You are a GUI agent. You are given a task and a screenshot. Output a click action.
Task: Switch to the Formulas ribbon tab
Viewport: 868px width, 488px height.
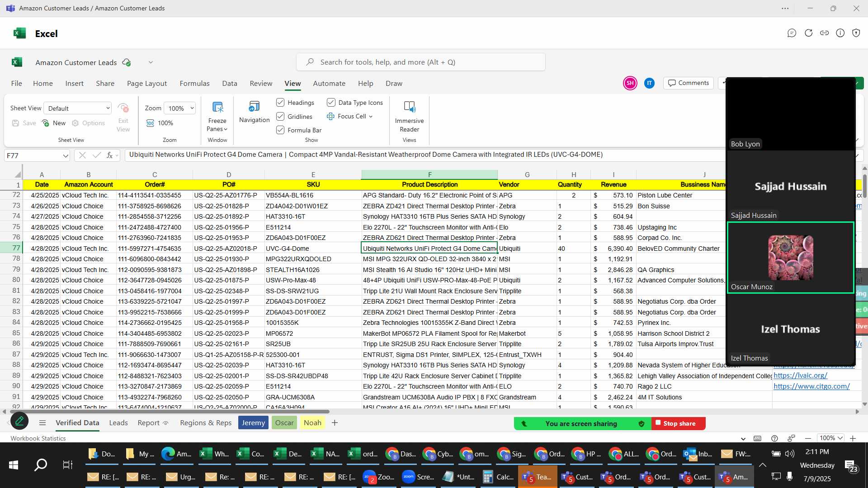point(194,84)
